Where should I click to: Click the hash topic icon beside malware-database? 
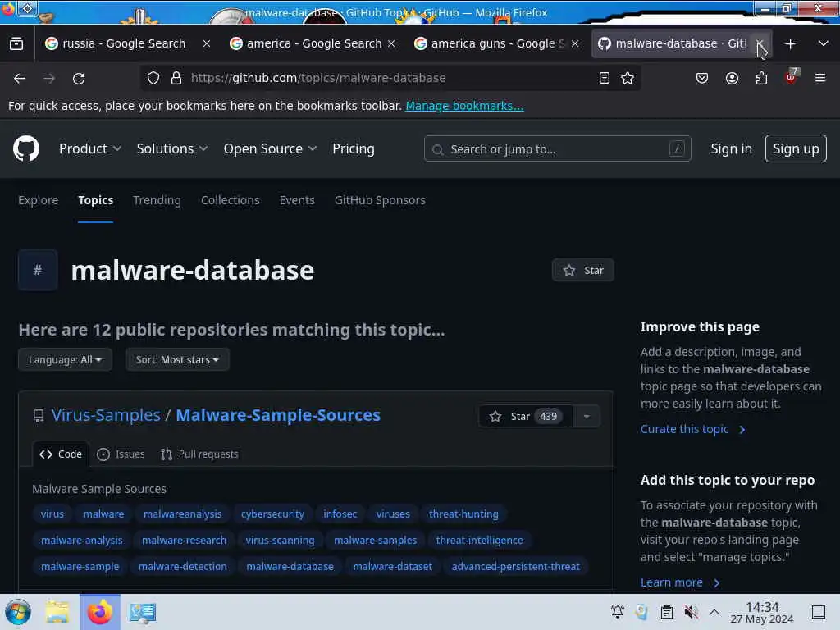[x=38, y=270]
